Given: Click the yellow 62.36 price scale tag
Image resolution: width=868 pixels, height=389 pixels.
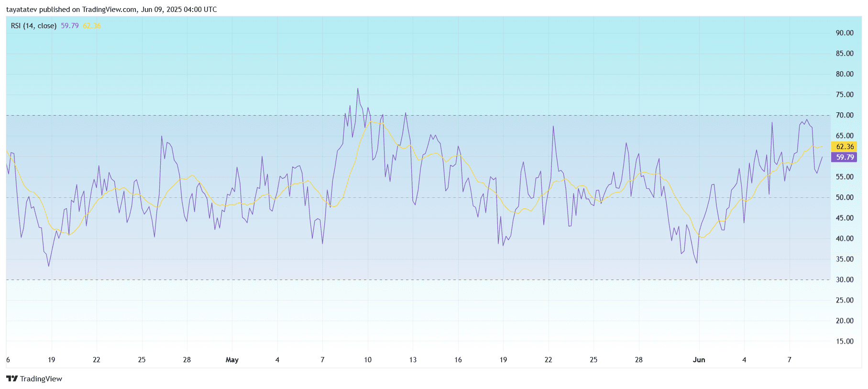Looking at the screenshot, I should point(845,147).
